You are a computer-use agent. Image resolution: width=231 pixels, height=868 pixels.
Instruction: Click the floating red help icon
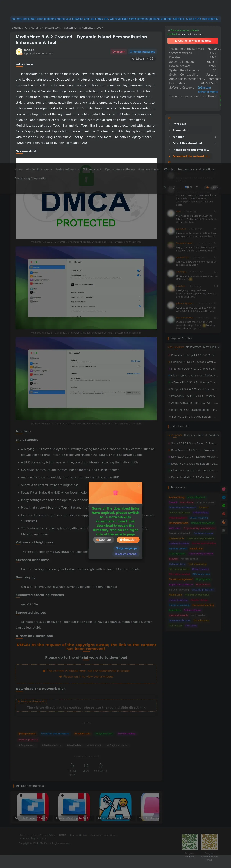(x=224, y=514)
